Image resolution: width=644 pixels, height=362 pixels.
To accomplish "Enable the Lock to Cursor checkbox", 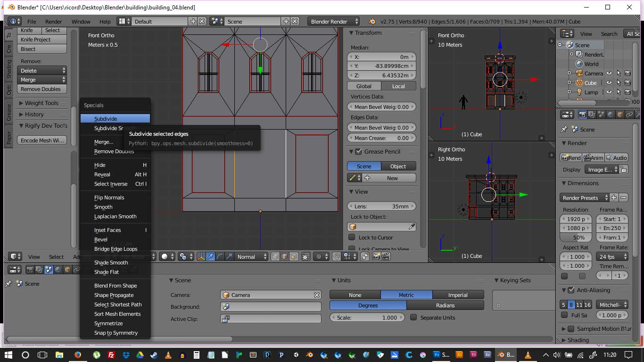I will coord(352,237).
